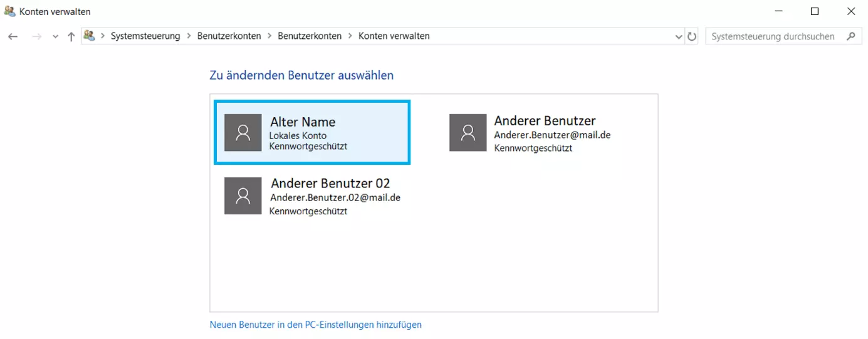Refresh the Konten verwalten page

692,36
